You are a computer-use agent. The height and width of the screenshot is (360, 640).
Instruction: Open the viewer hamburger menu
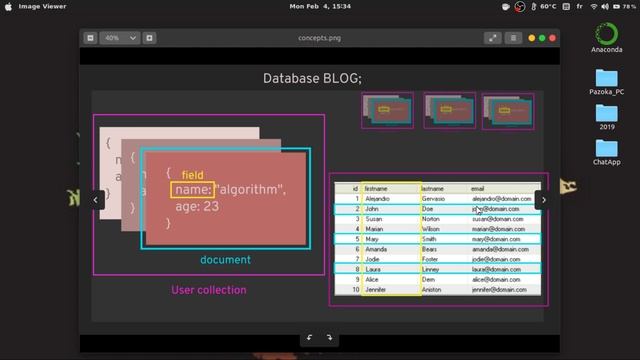coord(513,38)
